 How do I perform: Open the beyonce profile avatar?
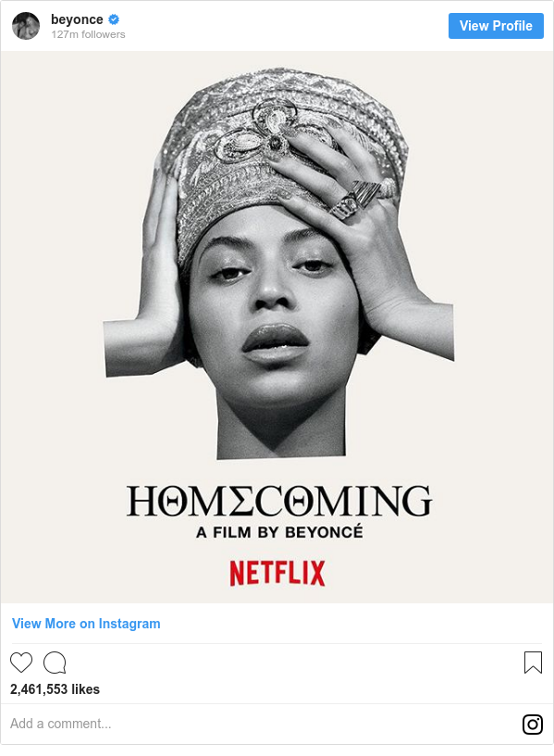26,26
